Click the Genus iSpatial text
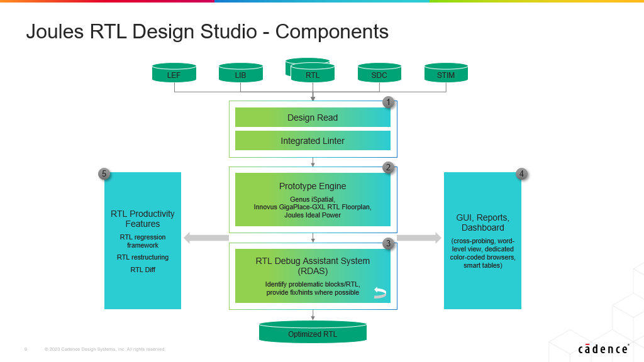The image size is (644, 362). 313,199
